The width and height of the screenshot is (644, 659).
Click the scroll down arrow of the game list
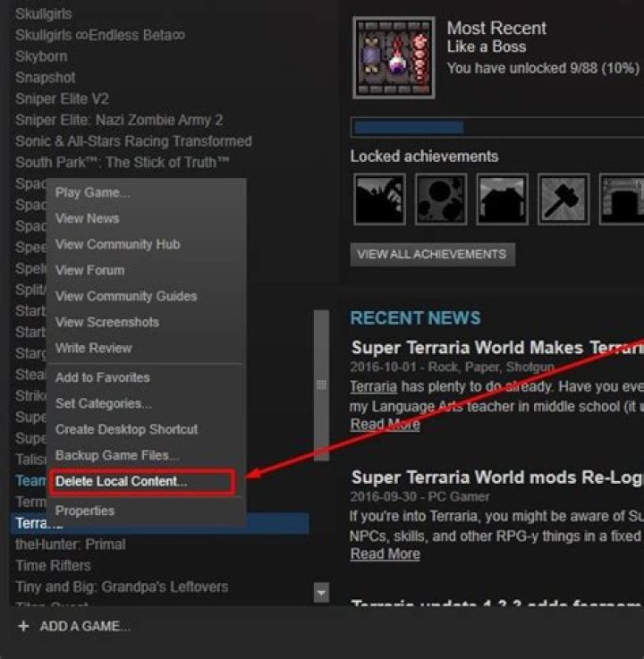321,593
